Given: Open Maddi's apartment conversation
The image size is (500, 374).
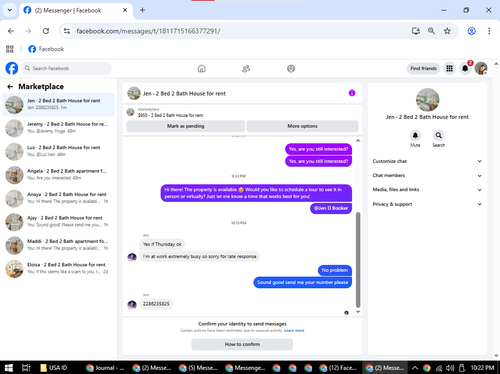Looking at the screenshot, I should coord(59,245).
